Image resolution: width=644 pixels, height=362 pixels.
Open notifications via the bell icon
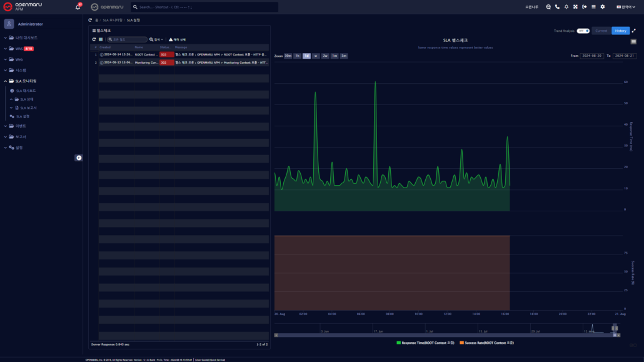[566, 7]
